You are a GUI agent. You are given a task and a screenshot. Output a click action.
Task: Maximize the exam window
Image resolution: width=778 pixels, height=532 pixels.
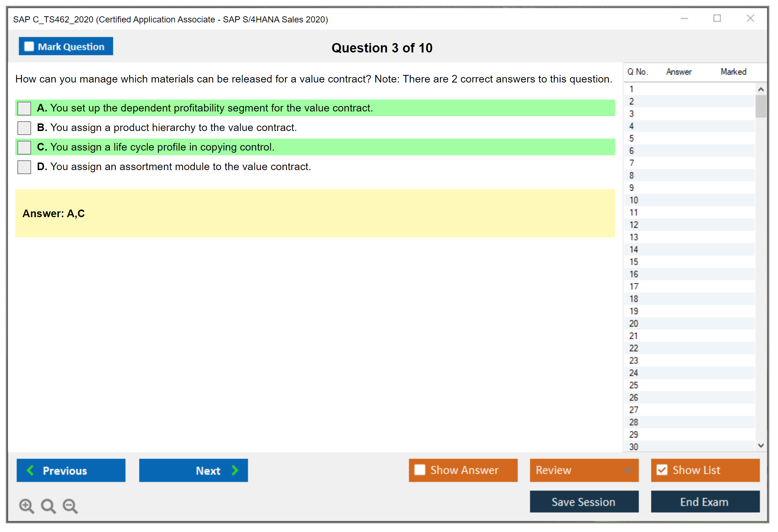(717, 18)
